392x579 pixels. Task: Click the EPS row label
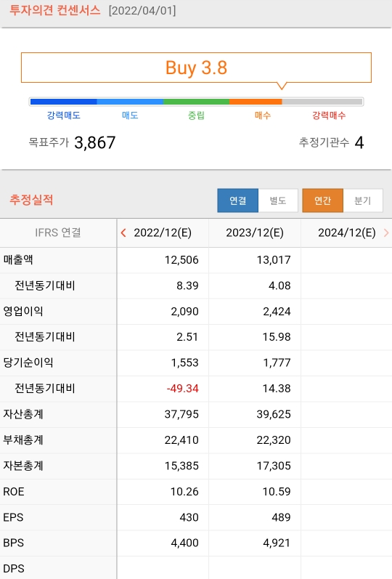pos(13,518)
